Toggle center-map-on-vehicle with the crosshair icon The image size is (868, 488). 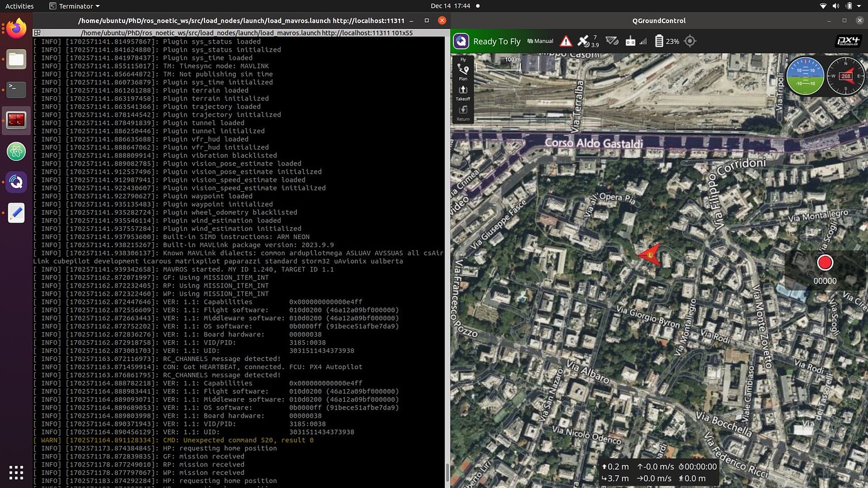[689, 41]
